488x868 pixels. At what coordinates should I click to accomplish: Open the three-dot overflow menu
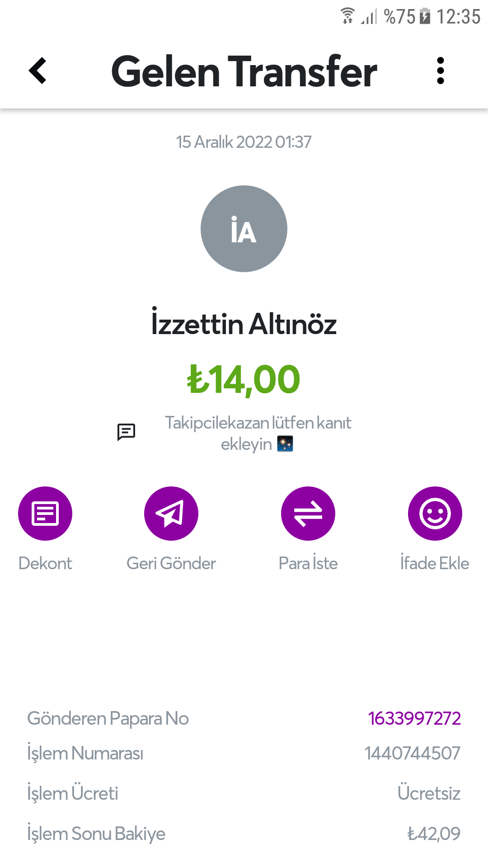click(x=441, y=71)
